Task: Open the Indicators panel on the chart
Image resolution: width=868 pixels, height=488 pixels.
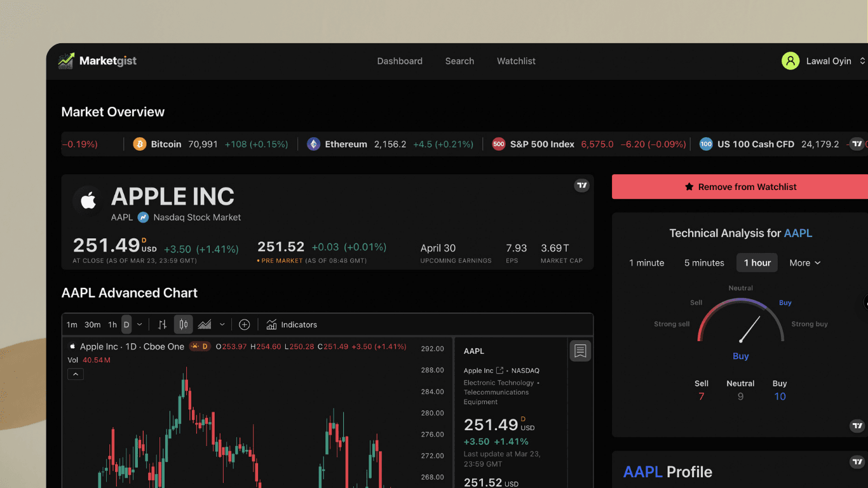Action: pos(292,324)
